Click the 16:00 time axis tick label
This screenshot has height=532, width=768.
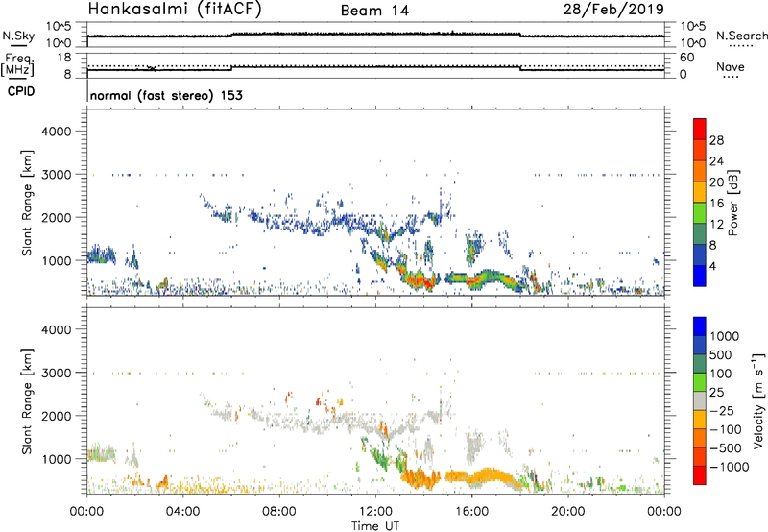pos(472,512)
